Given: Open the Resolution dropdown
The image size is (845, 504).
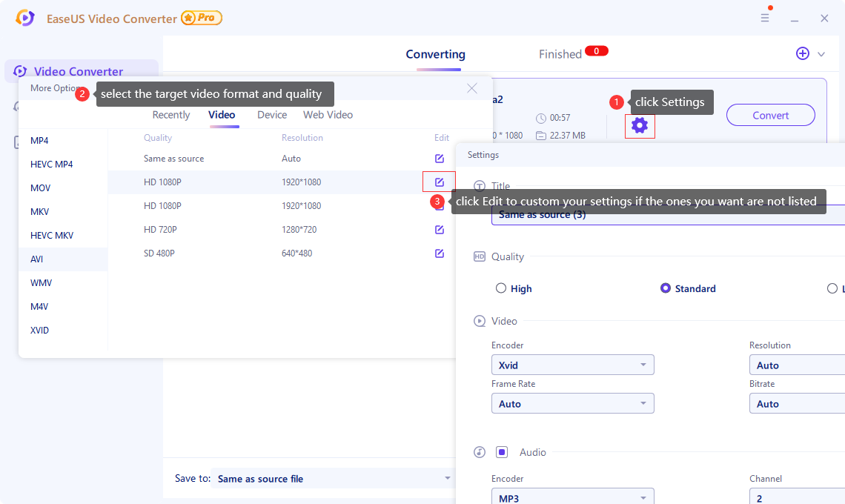Looking at the screenshot, I should [x=797, y=365].
